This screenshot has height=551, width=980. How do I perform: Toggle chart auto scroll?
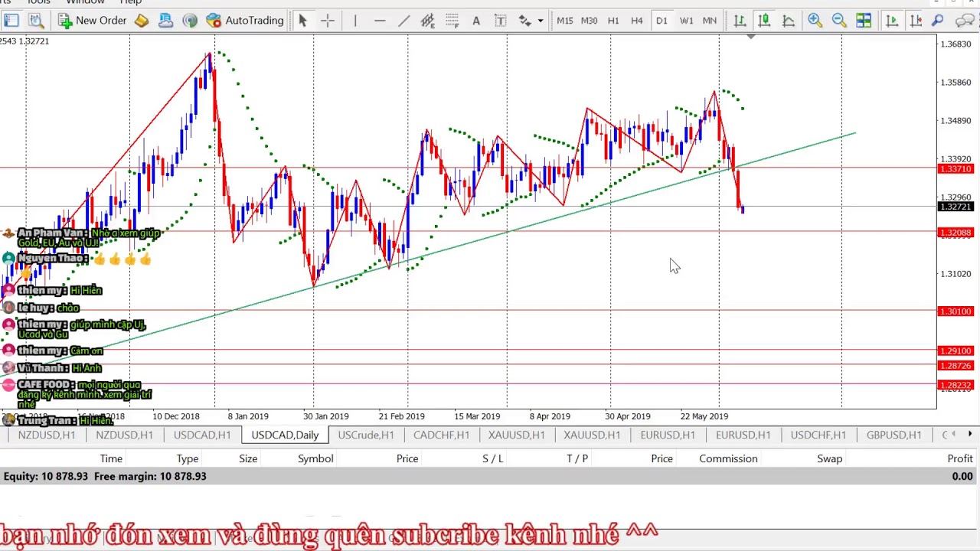[892, 21]
